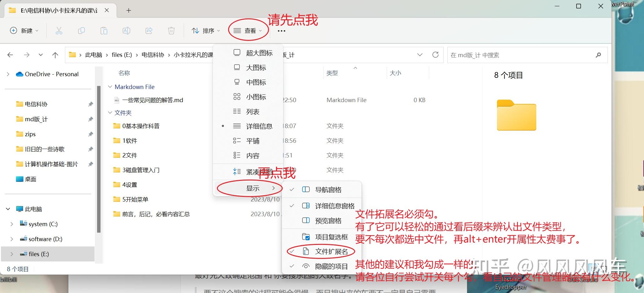This screenshot has width=644, height=293.
Task: Click the Delete (trash) icon
Action: pos(171,30)
